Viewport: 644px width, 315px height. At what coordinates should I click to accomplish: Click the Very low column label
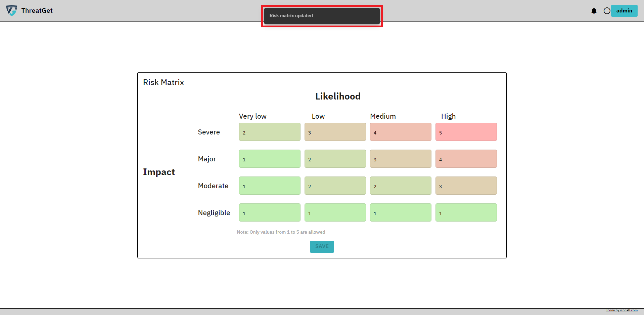[x=252, y=116]
